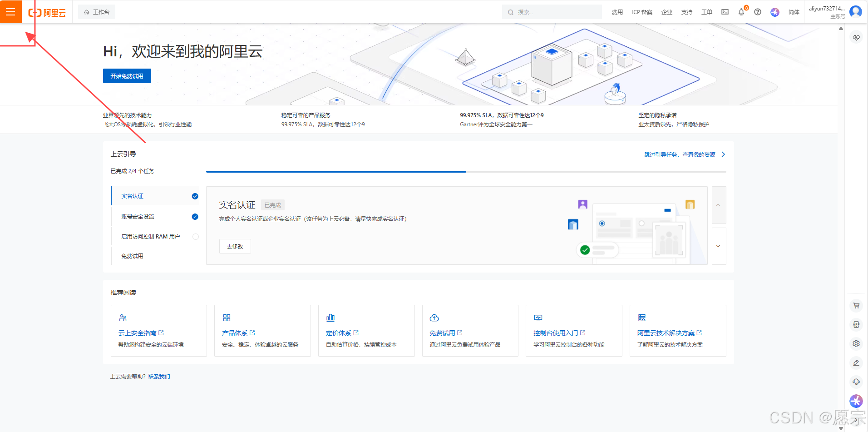868x432 pixels.
Task: Click the chevron next to skip guide link
Action: tap(723, 154)
